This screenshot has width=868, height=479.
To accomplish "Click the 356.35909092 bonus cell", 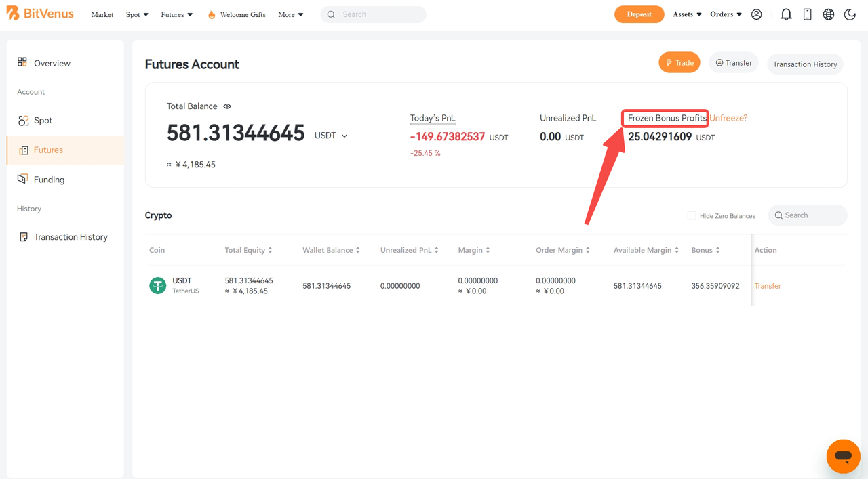I will 715,286.
